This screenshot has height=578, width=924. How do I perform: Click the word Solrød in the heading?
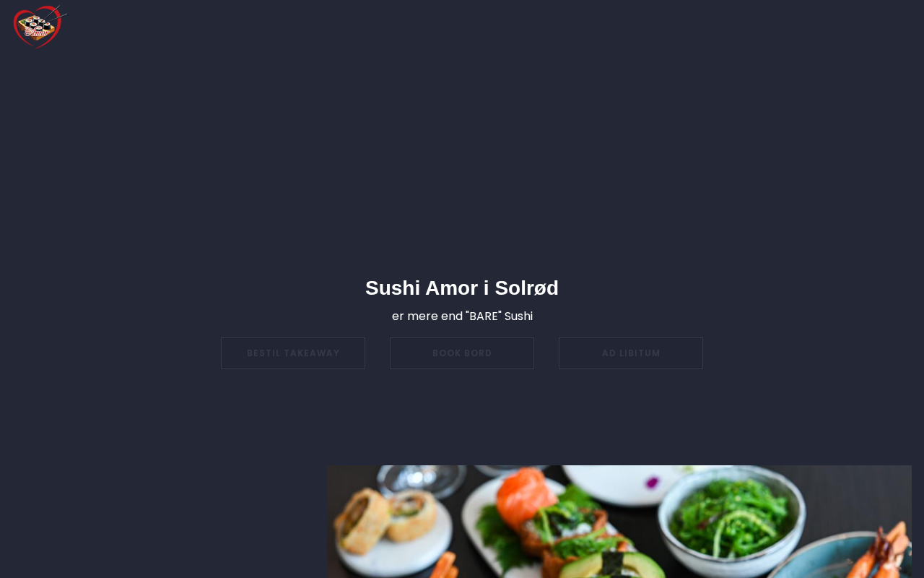(527, 288)
